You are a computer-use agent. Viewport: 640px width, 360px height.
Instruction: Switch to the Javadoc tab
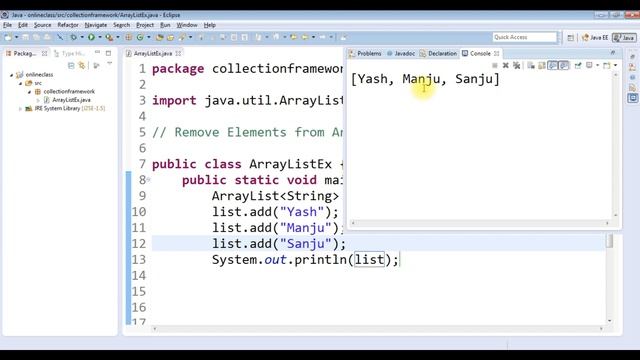click(401, 53)
